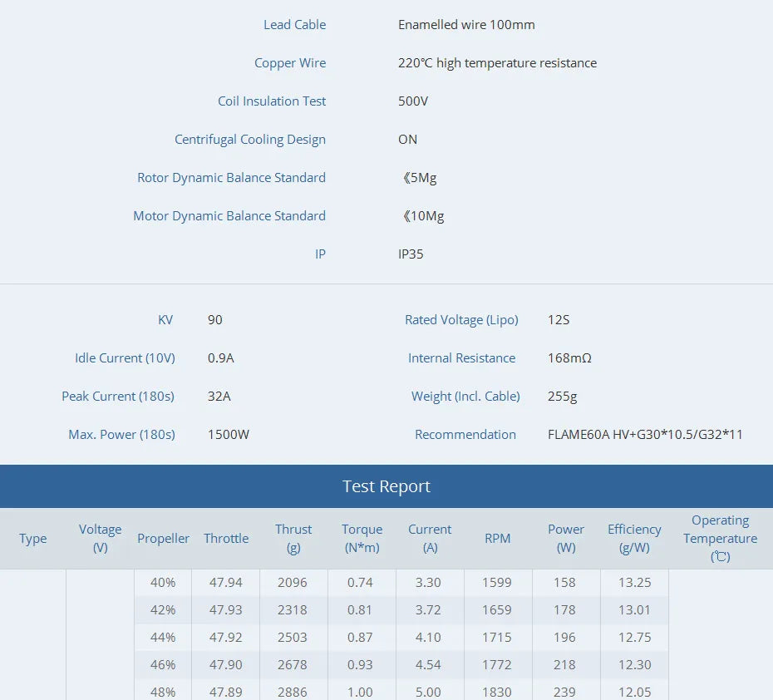The height and width of the screenshot is (700, 773).
Task: Select the 2886 value in the table
Action: [x=293, y=692]
